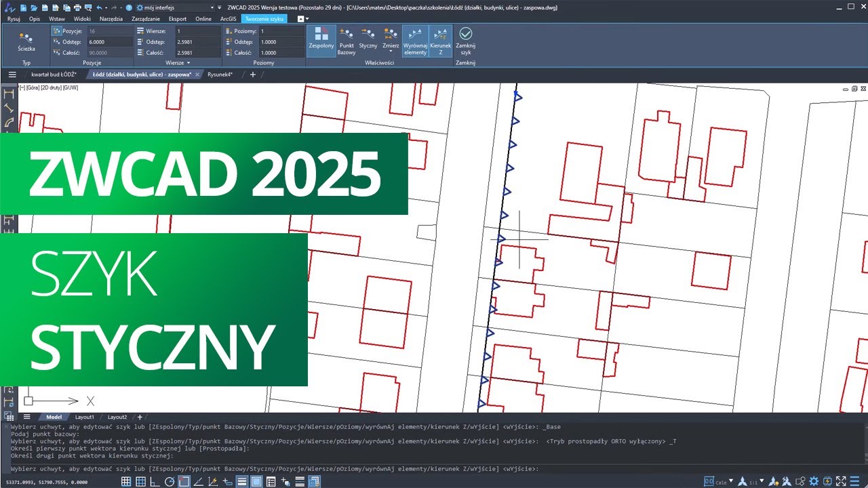
Task: Add a new layout with plus button
Action: [x=140, y=417]
